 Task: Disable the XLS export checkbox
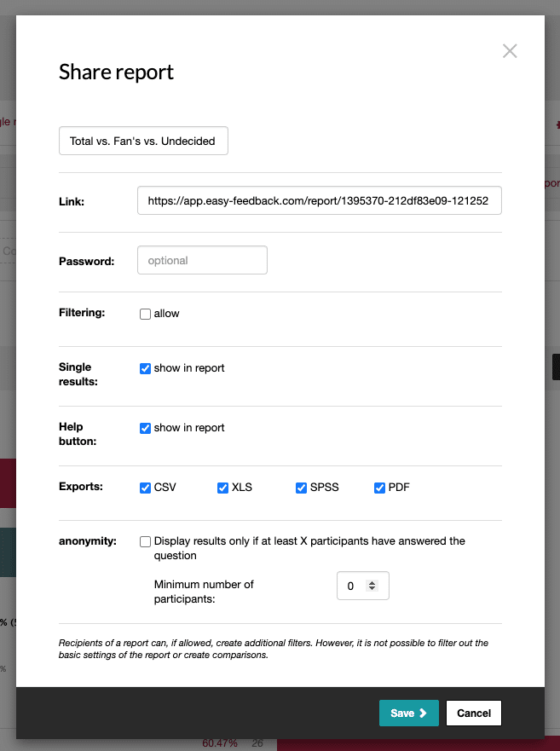pos(222,488)
